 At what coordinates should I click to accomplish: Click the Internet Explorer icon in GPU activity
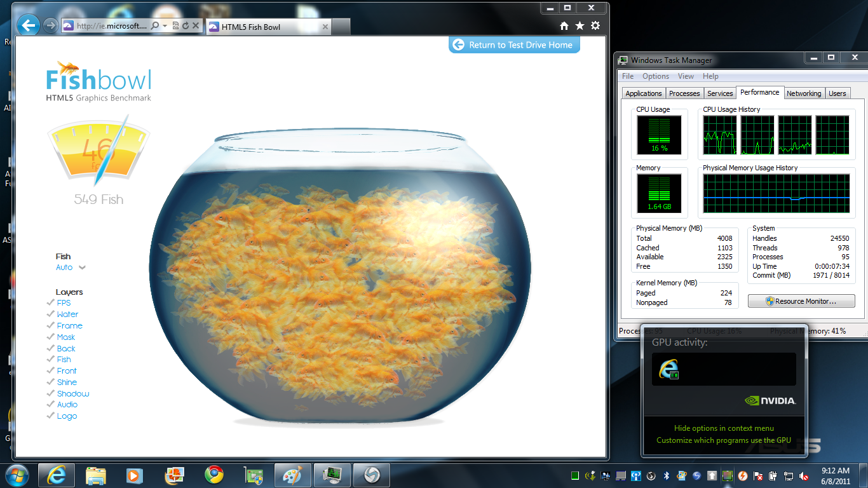click(669, 369)
